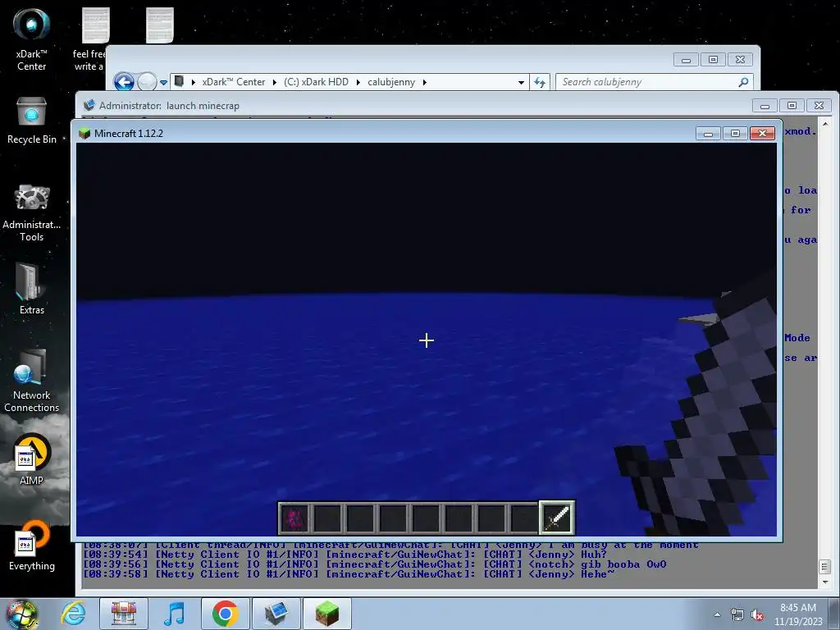This screenshot has height=630, width=840.
Task: Maximize the Minecraft 1.12.2 window
Action: (735, 134)
